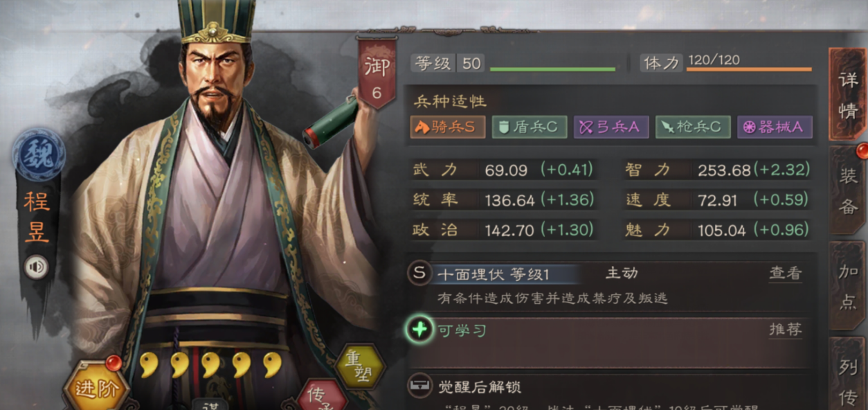Tap the locked 觉醒后解锁 slot icon
This screenshot has width=868, height=410.
coord(419,386)
